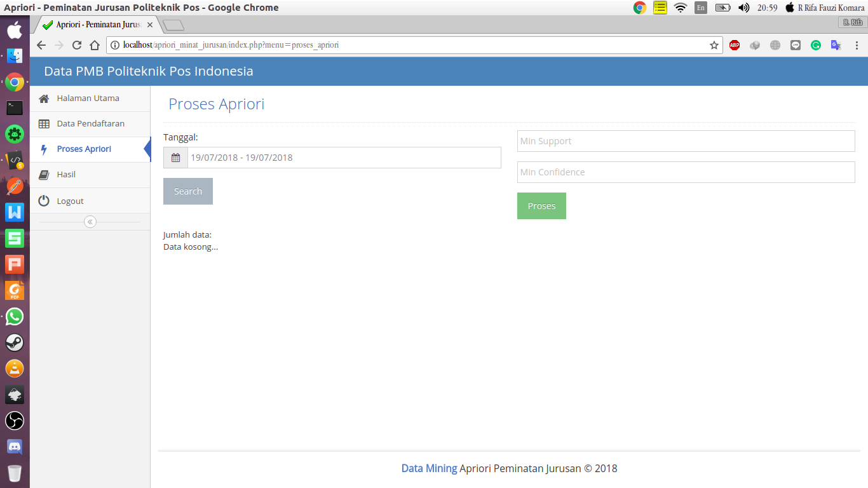Open Terminal from the dock

click(x=15, y=108)
